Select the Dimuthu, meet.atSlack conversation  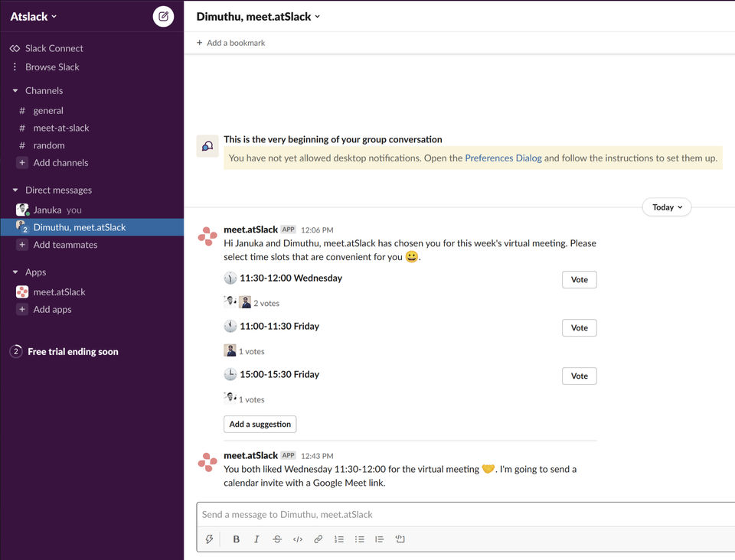tap(92, 227)
